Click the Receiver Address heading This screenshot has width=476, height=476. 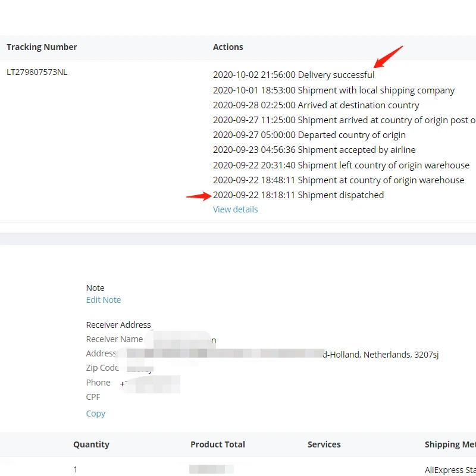(118, 325)
